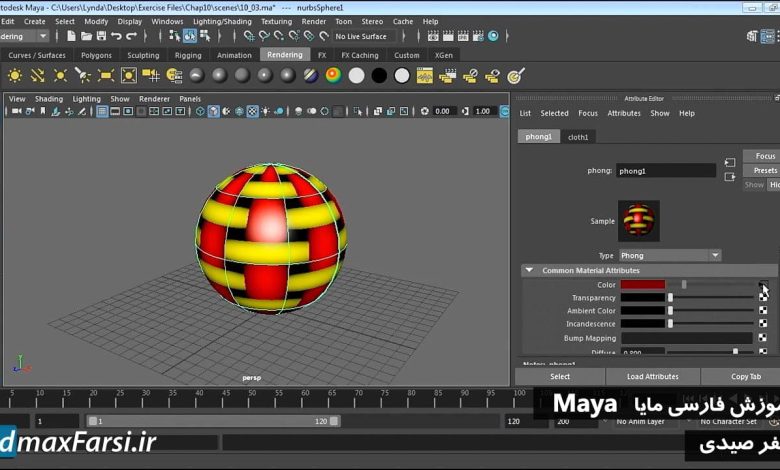Screen dimensions: 780x470
Task: Click the checker map button beside Transparency
Action: pyautogui.click(x=764, y=298)
